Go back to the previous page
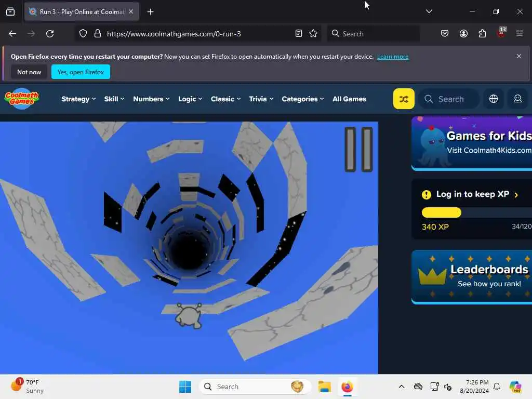This screenshot has height=399, width=532. tap(12, 34)
